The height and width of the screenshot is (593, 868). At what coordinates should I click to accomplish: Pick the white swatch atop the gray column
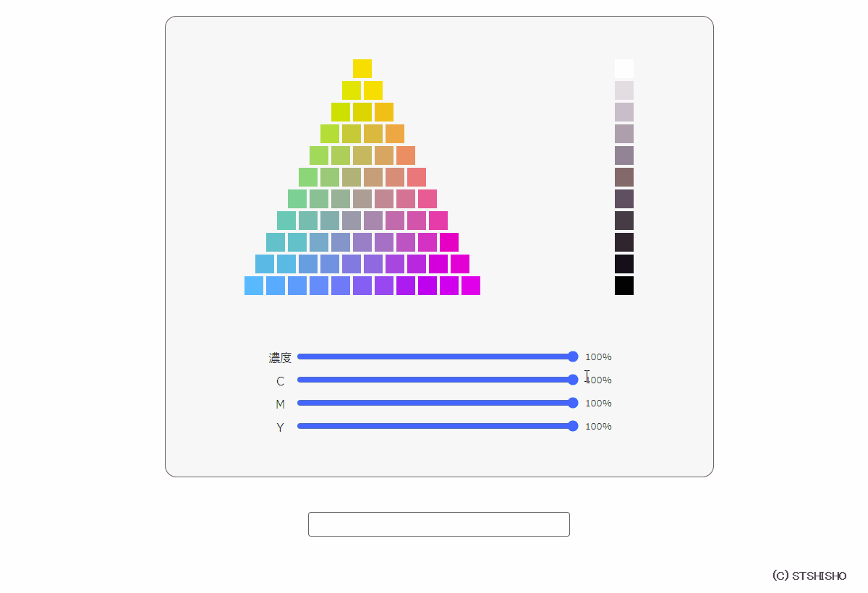point(624,69)
